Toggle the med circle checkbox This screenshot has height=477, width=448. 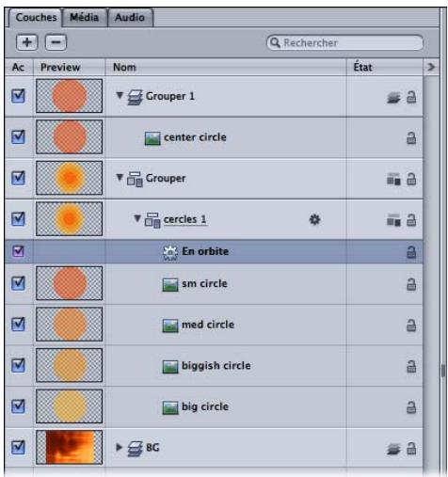(x=18, y=325)
